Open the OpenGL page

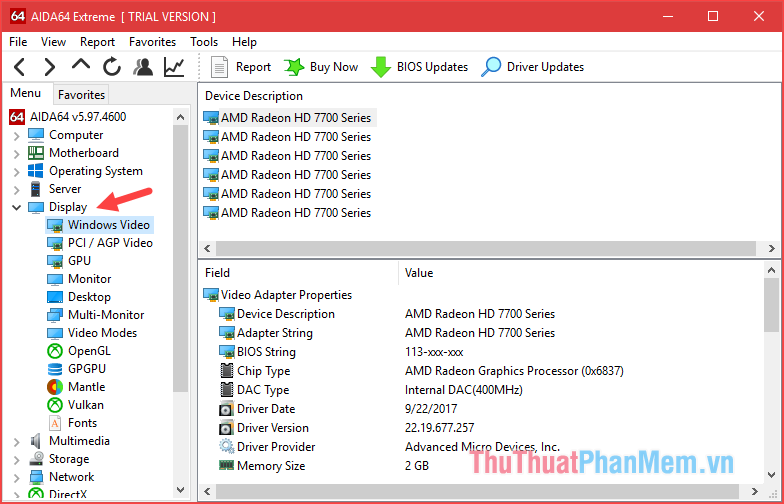[89, 351]
